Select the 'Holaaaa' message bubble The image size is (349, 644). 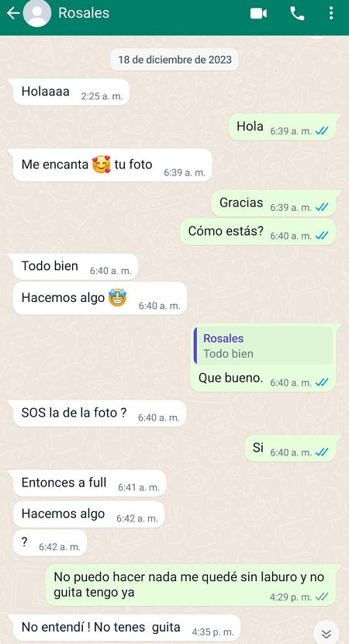69,92
